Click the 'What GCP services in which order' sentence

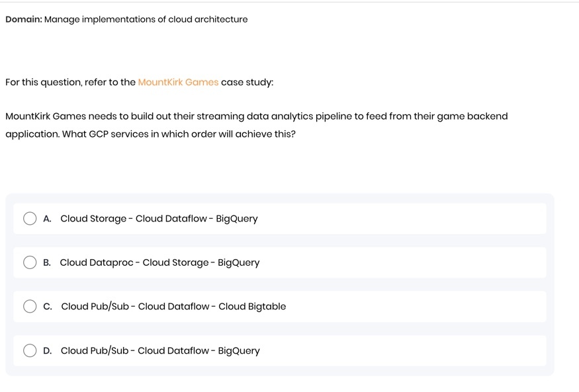179,134
